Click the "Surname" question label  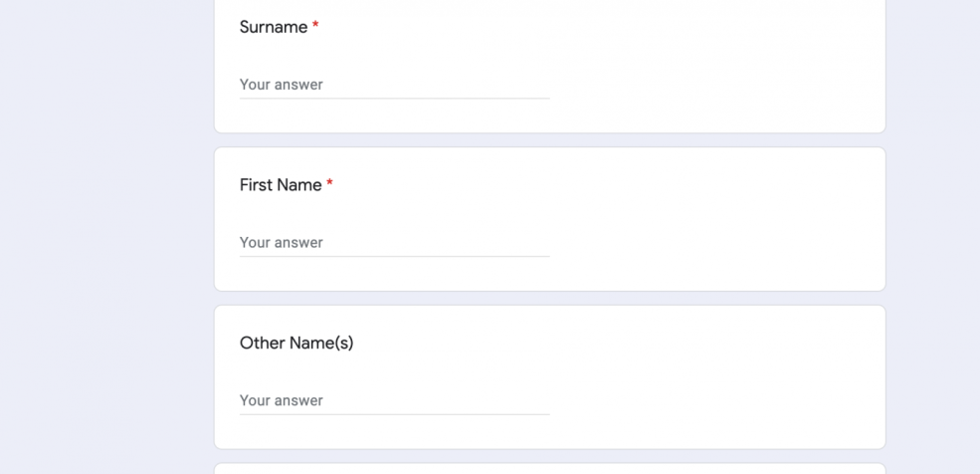[274, 28]
